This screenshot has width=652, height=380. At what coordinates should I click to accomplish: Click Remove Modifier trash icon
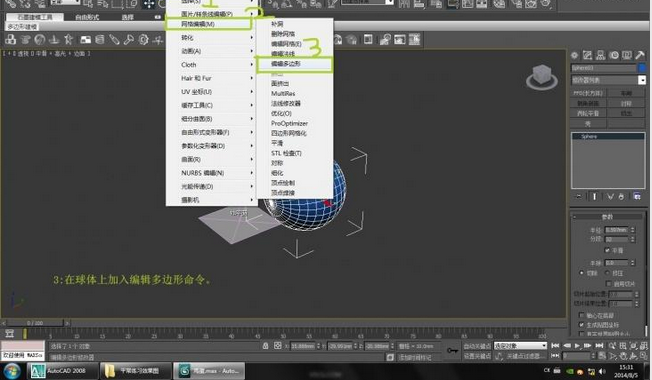point(621,197)
